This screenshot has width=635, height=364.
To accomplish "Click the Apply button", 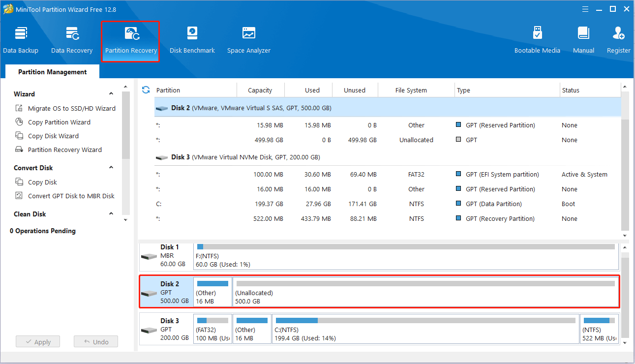I will click(38, 341).
